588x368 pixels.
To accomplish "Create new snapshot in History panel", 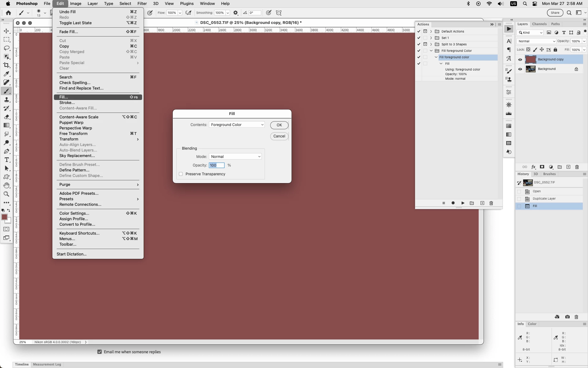I will [x=567, y=317].
